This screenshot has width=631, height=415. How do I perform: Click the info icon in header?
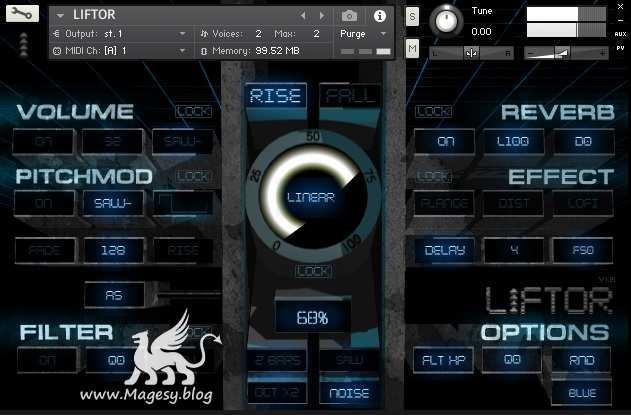[380, 16]
